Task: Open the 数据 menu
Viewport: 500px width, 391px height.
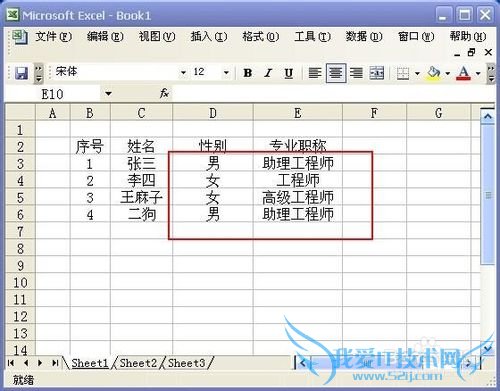Action: tap(364, 36)
